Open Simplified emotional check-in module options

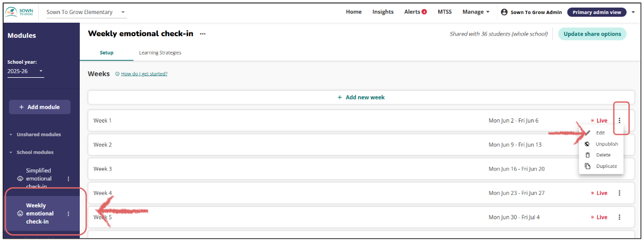pyautogui.click(x=68, y=179)
